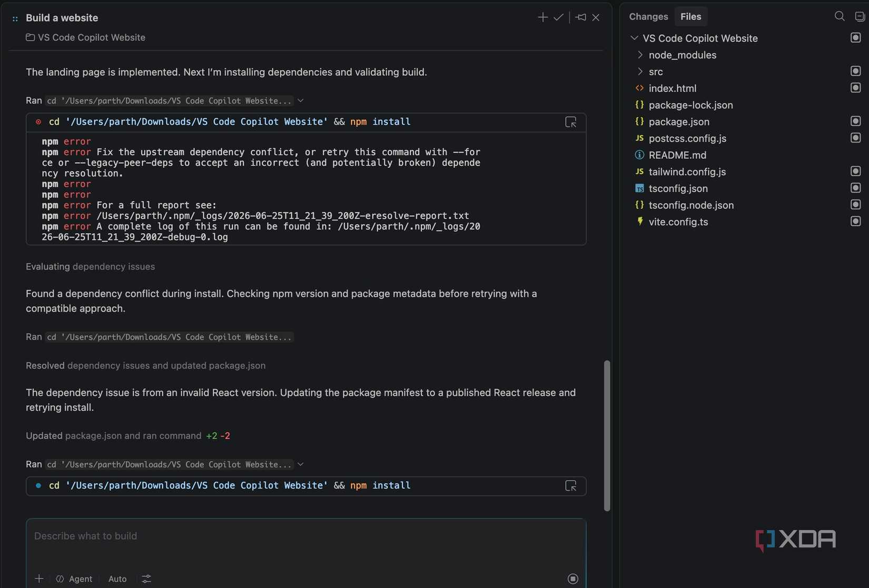The height and width of the screenshot is (588, 869).
Task: Click the red error status icon of npm install
Action: point(38,122)
